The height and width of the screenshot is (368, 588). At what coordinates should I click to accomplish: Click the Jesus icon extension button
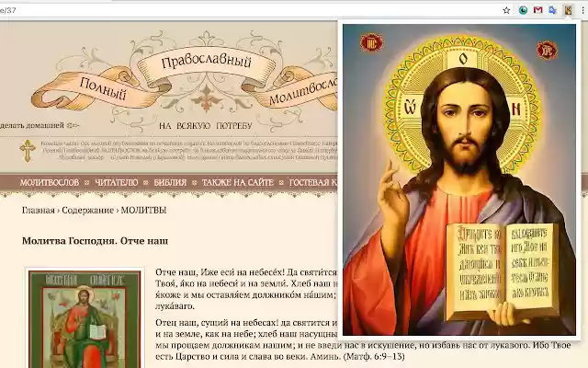point(569,10)
